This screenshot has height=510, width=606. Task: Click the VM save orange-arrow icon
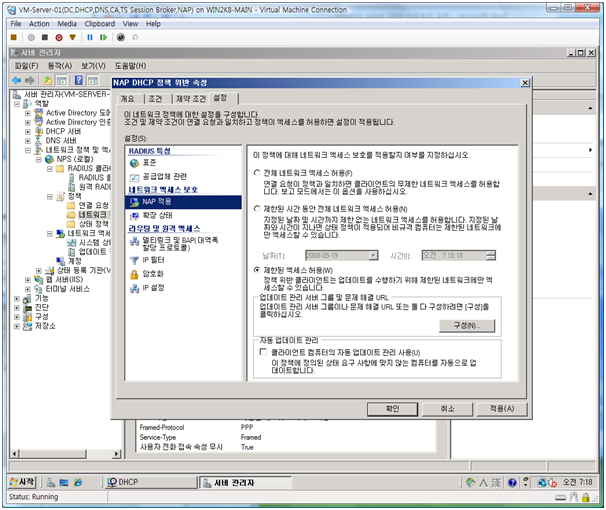pyautogui.click(x=73, y=37)
